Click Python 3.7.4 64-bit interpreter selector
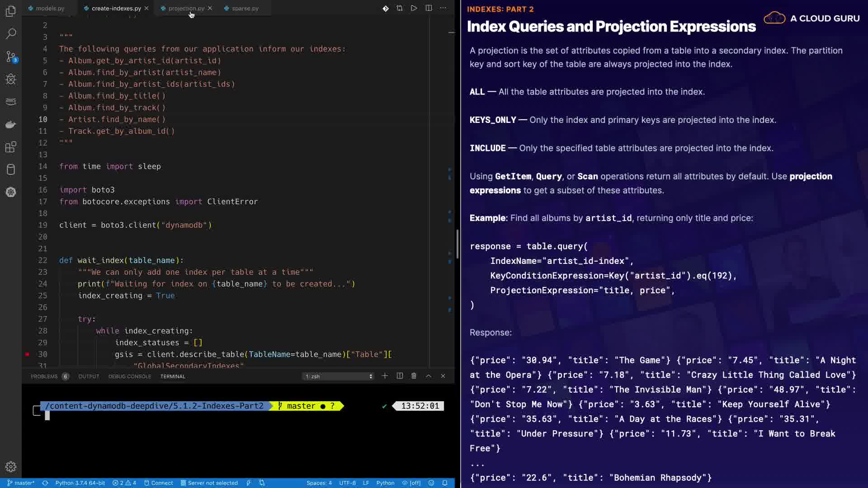Screen dimensions: 868x488 coord(80,483)
